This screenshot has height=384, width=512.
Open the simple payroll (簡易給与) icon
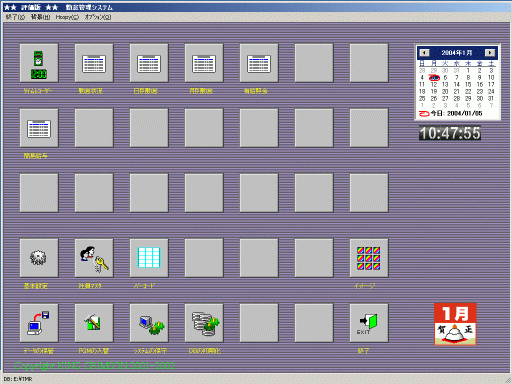39,128
